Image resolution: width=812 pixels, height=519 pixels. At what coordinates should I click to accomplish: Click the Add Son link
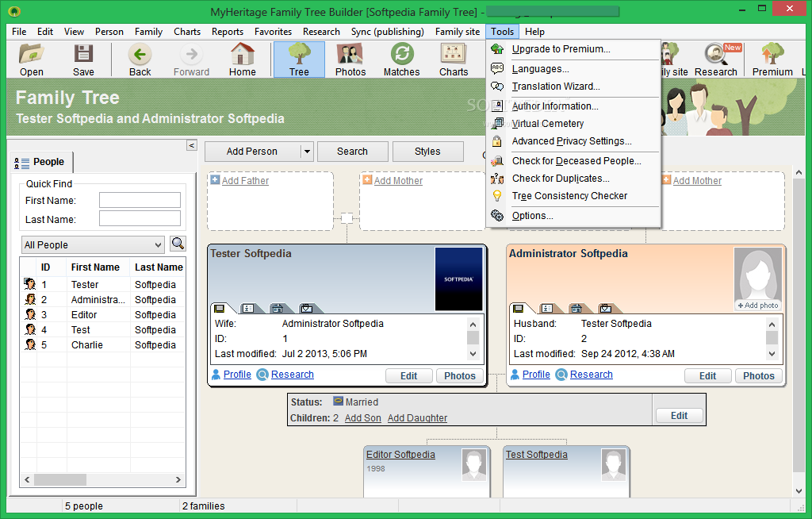362,418
